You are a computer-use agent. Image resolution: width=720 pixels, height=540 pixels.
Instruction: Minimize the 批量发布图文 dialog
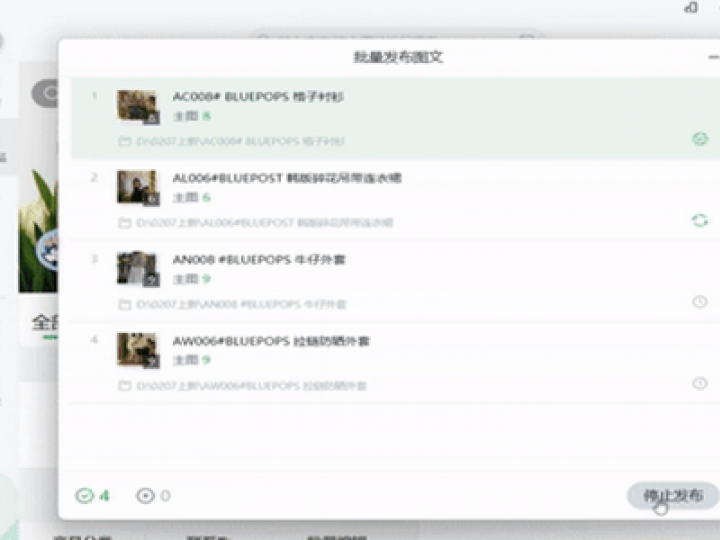pos(712,57)
